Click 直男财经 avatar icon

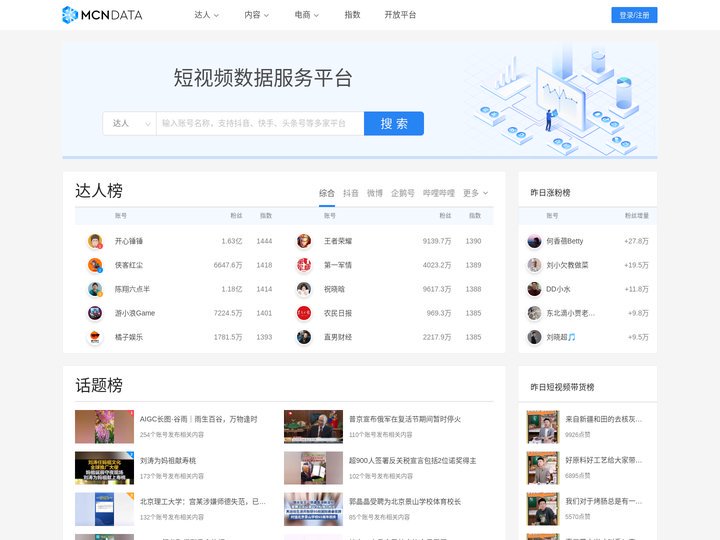tap(304, 337)
